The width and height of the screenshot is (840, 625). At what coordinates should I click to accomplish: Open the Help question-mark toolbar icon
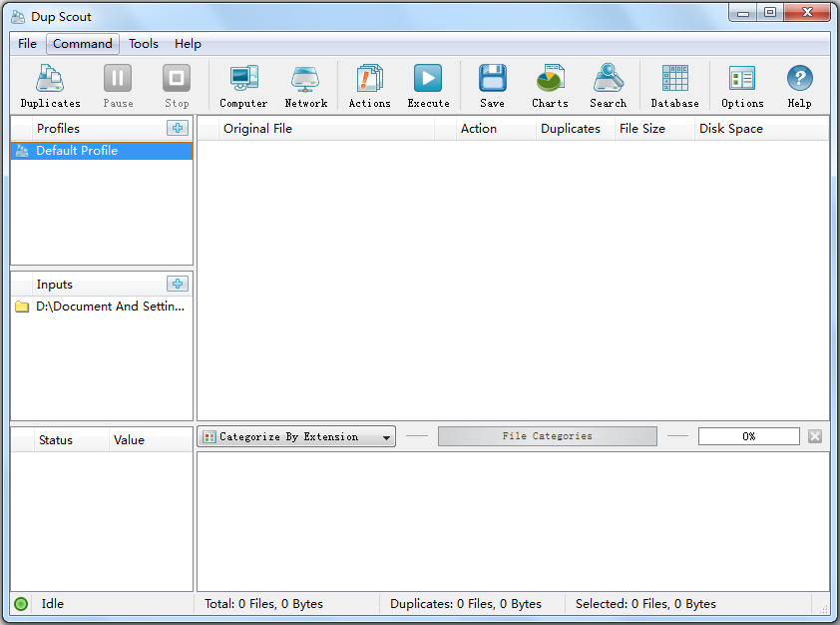799,86
